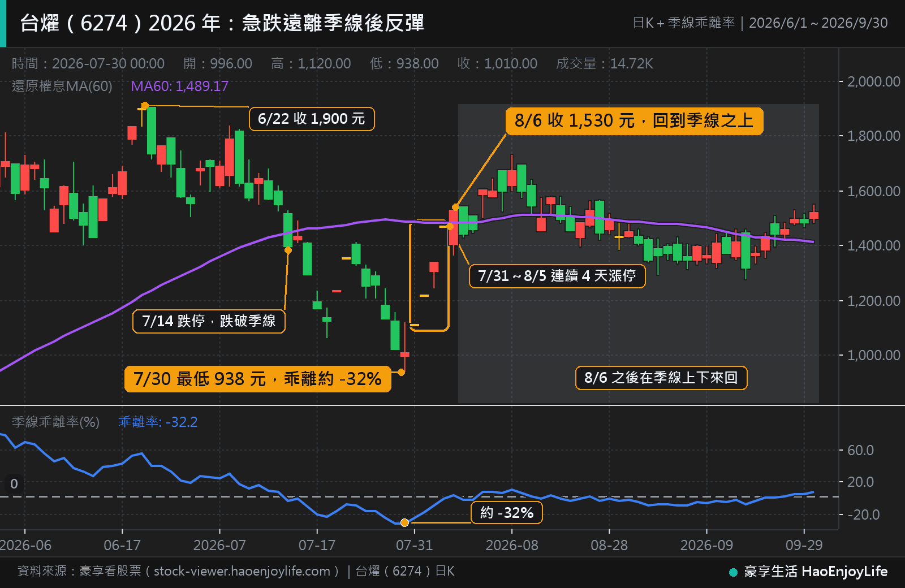This screenshot has width=905, height=588.
Task: Click the 09-29 date axis label
Action: point(804,545)
